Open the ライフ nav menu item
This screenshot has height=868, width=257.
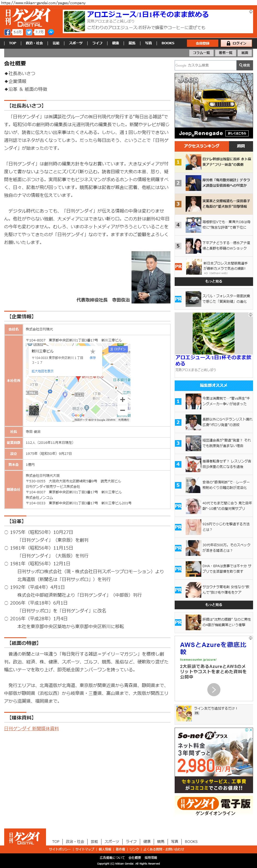tap(97, 43)
